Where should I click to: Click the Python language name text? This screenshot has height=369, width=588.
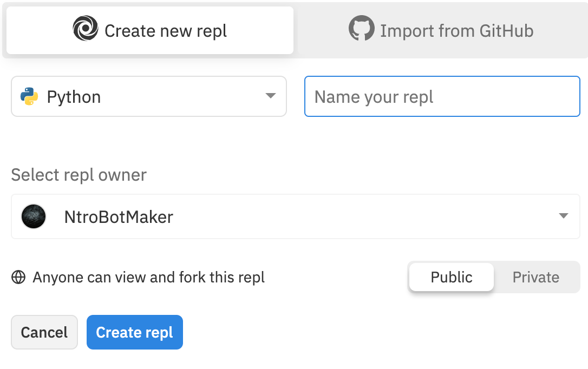(x=74, y=97)
